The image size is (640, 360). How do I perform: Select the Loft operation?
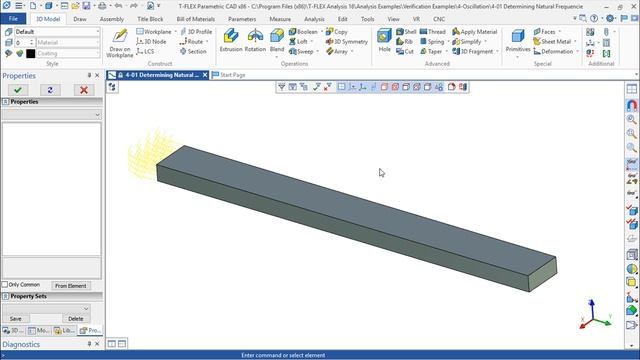[298, 42]
